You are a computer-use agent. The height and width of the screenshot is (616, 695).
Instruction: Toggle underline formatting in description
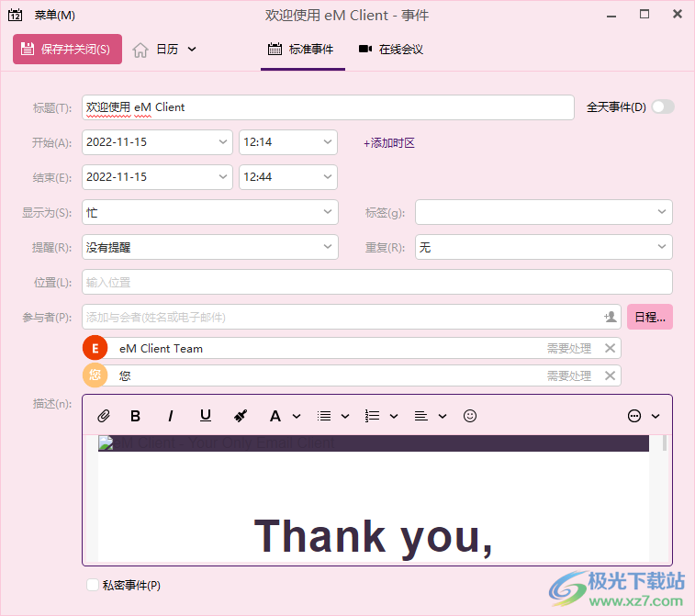(206, 416)
